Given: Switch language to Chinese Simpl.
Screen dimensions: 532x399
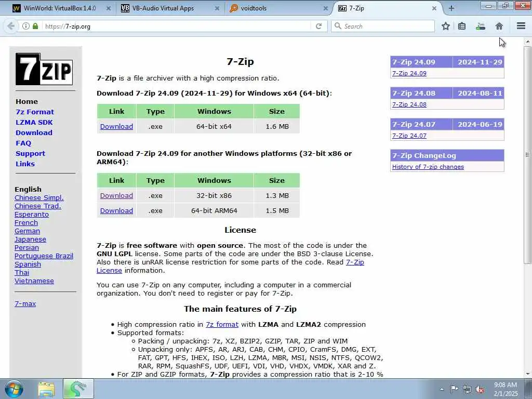Looking at the screenshot, I should (39, 198).
